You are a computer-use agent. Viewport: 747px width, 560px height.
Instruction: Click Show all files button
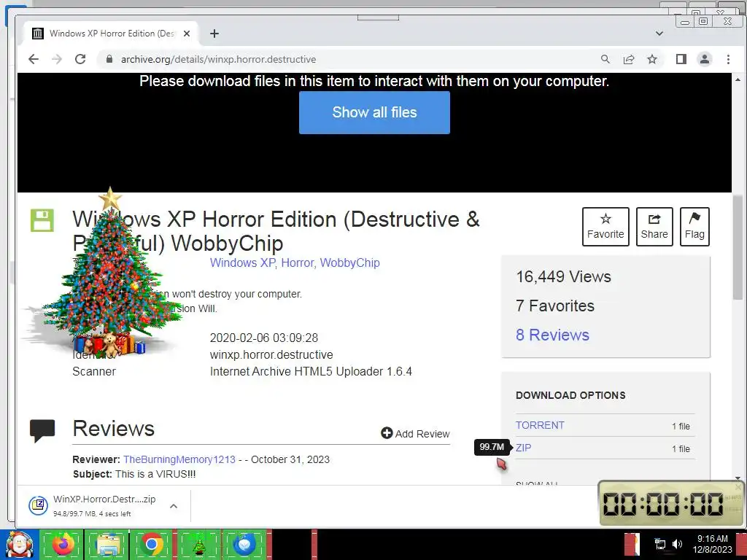tap(374, 112)
